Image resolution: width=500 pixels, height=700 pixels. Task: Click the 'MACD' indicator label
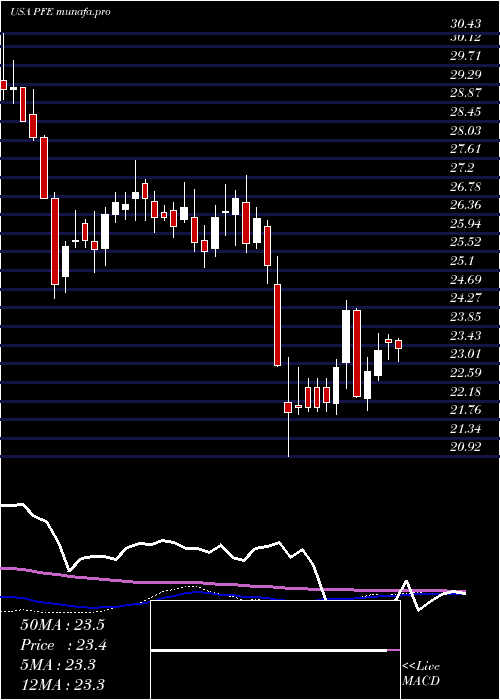tap(421, 681)
